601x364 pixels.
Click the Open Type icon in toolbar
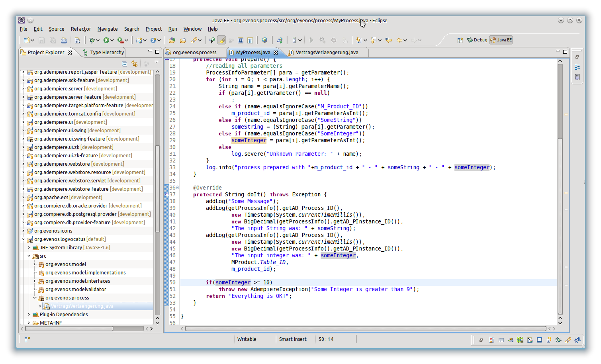point(172,40)
